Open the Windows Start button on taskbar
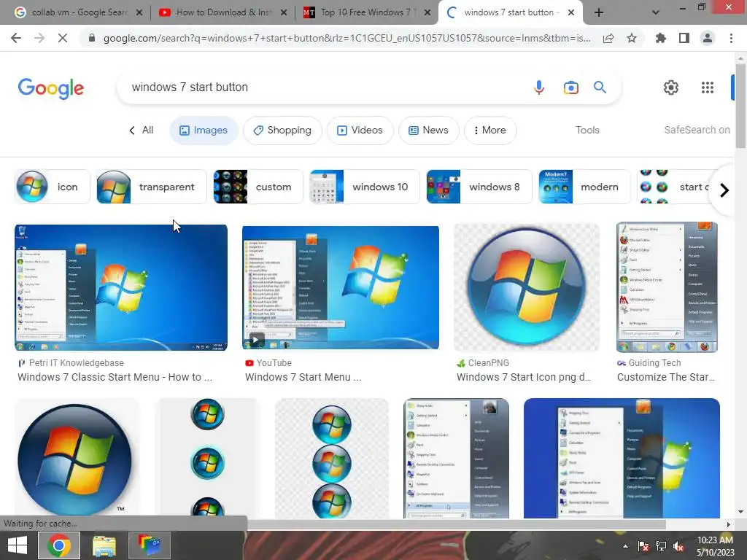The image size is (747, 560). pyautogui.click(x=18, y=545)
